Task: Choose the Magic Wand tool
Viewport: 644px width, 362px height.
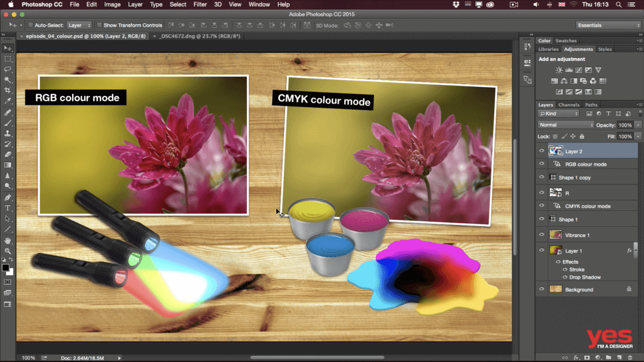Action: click(x=8, y=80)
